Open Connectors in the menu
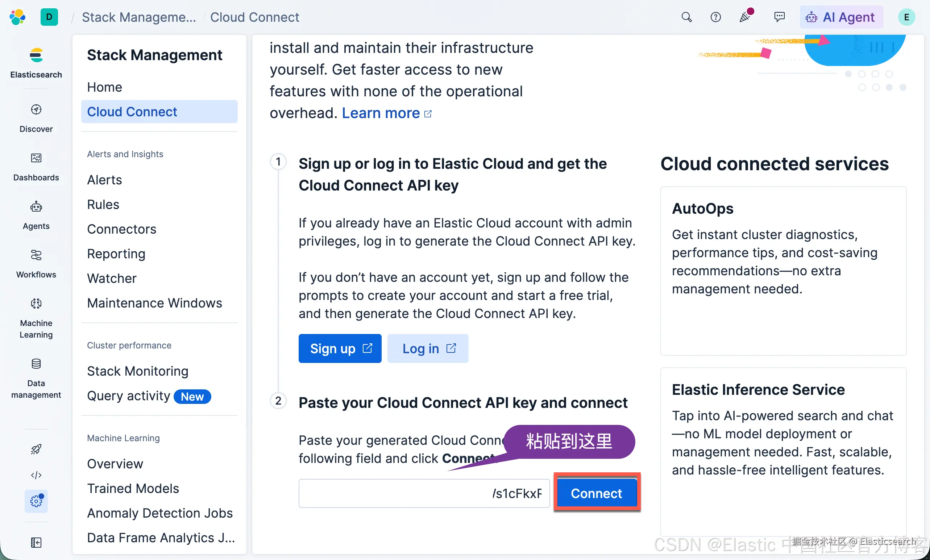The width and height of the screenshot is (930, 560). [121, 229]
